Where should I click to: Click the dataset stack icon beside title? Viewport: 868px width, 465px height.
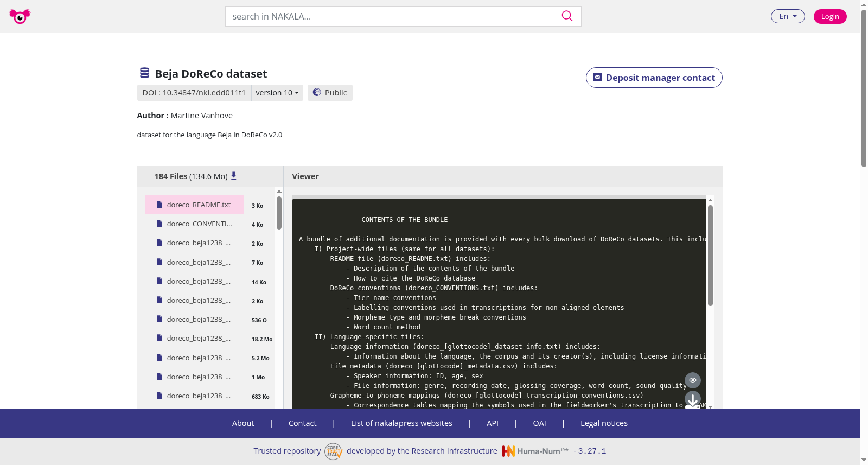(x=144, y=73)
